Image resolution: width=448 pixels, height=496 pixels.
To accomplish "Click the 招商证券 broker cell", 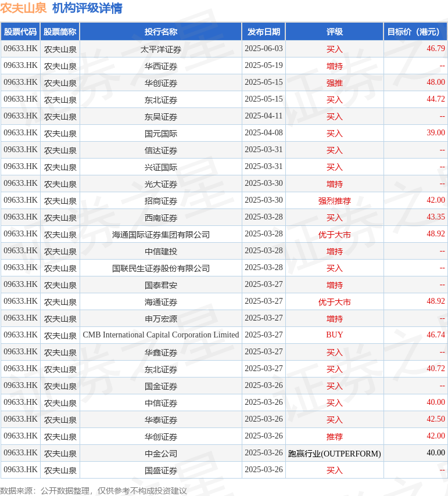I will (x=161, y=201).
